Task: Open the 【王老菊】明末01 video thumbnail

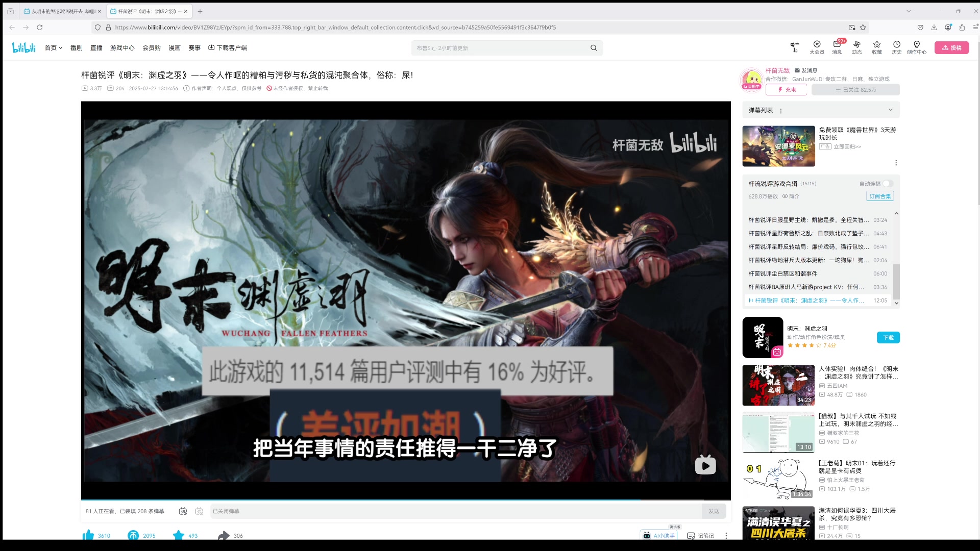Action: coord(778,480)
